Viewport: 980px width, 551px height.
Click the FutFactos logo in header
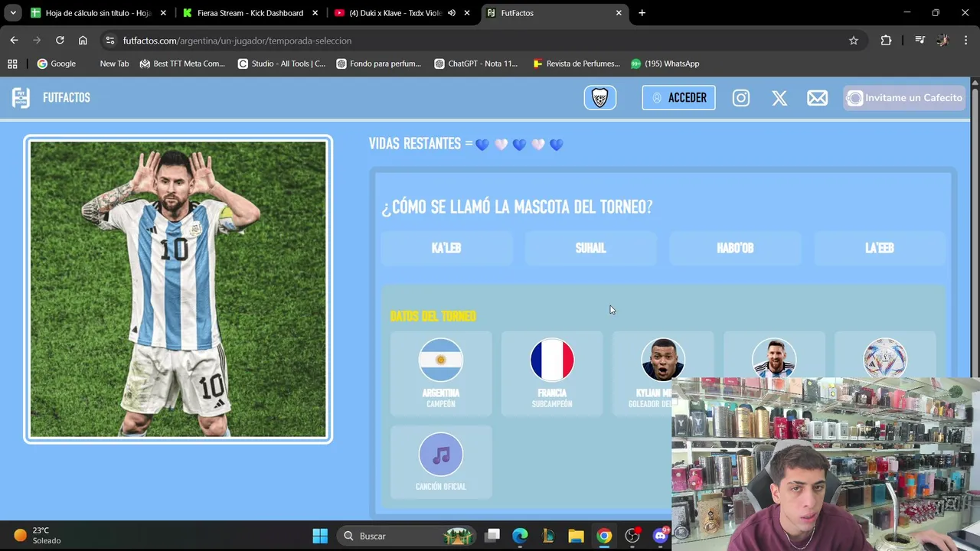pyautogui.click(x=21, y=98)
